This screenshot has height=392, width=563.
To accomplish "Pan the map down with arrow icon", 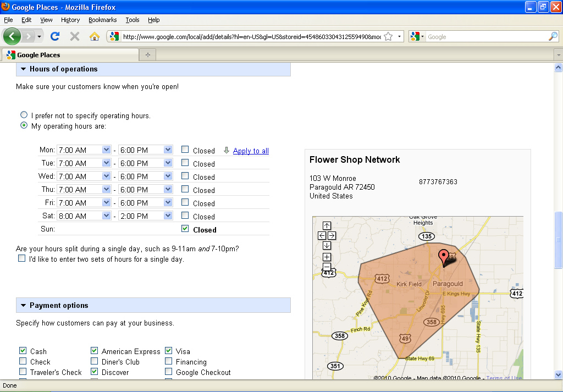I will click(x=327, y=246).
